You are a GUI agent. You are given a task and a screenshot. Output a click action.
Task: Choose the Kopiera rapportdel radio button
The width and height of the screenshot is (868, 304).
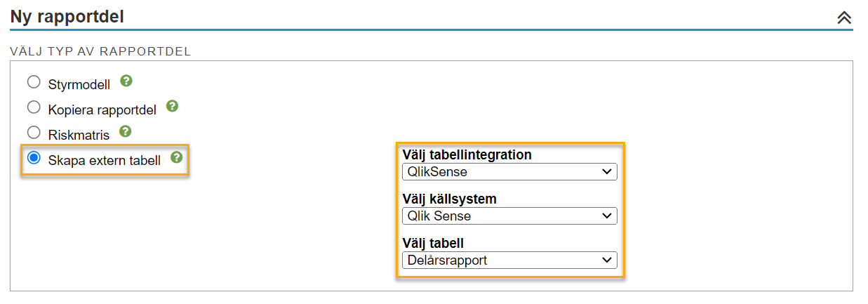coord(34,107)
